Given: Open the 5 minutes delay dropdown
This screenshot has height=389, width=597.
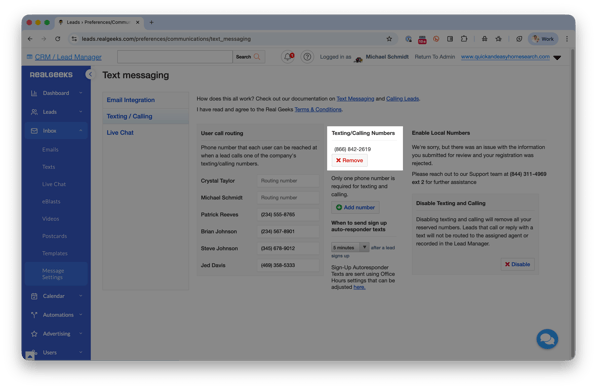Looking at the screenshot, I should click(350, 247).
